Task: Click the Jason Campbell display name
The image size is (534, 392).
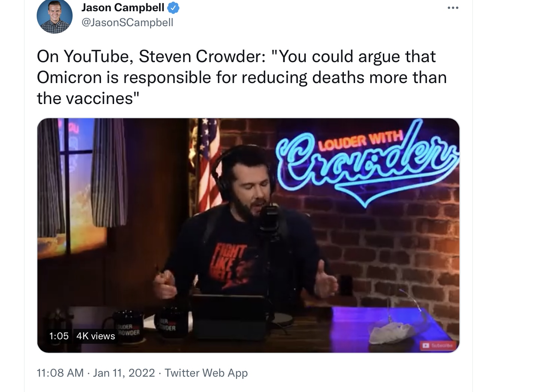Action: pos(123,7)
